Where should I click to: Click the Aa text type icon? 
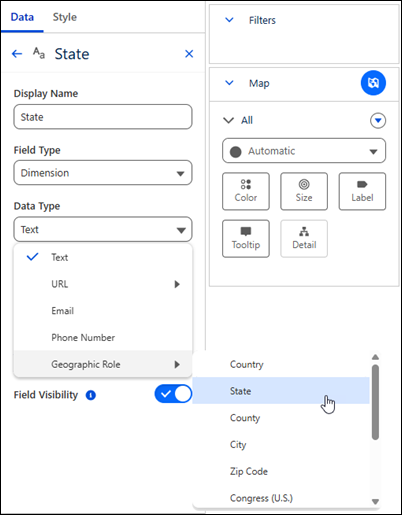(x=39, y=53)
